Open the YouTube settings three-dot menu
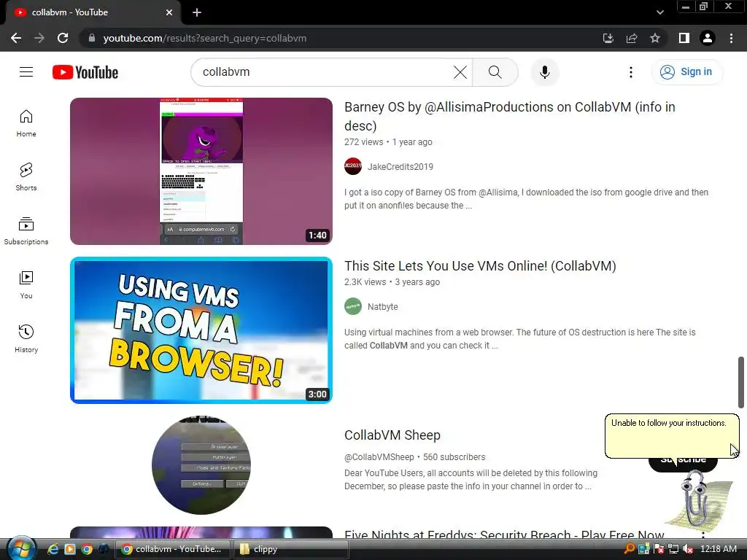The image size is (747, 560). point(631,72)
